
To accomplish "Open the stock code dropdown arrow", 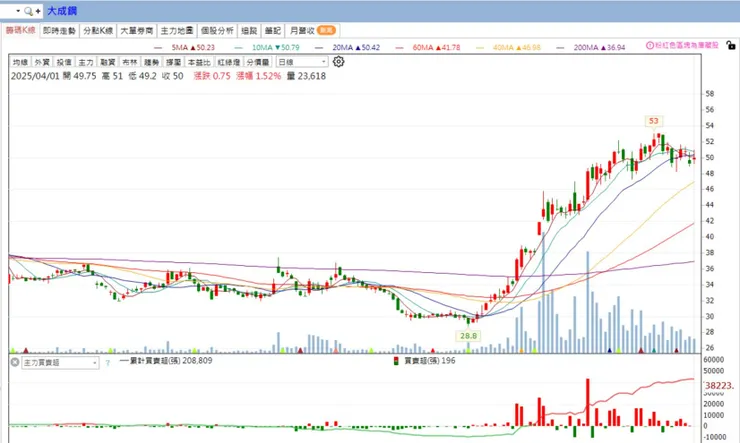I will 18,10.
